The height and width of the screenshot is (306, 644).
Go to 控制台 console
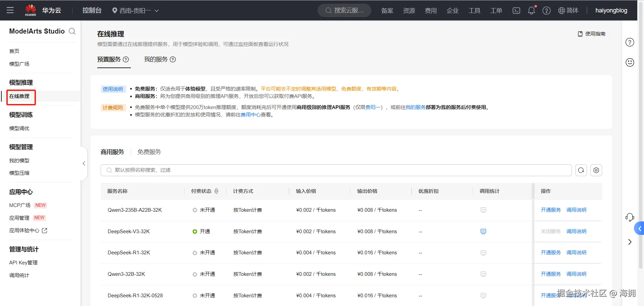[x=92, y=10]
